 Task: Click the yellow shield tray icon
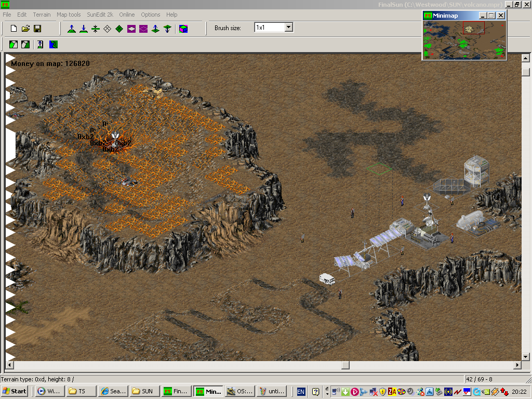click(x=383, y=392)
